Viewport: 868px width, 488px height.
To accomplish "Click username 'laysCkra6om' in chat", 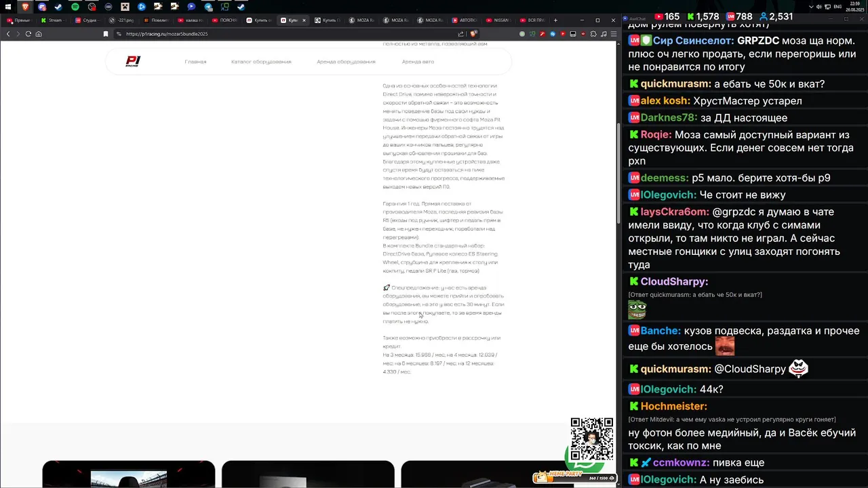I will 673,212.
